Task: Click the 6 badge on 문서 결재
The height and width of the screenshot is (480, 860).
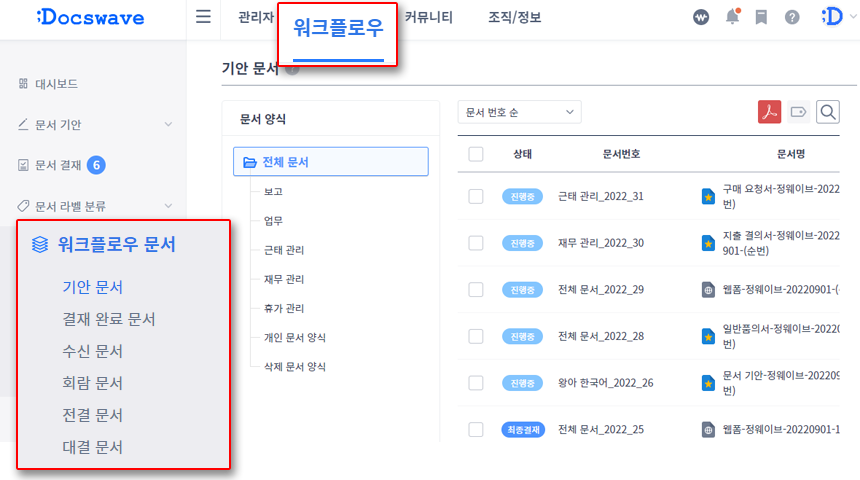Action: click(96, 165)
